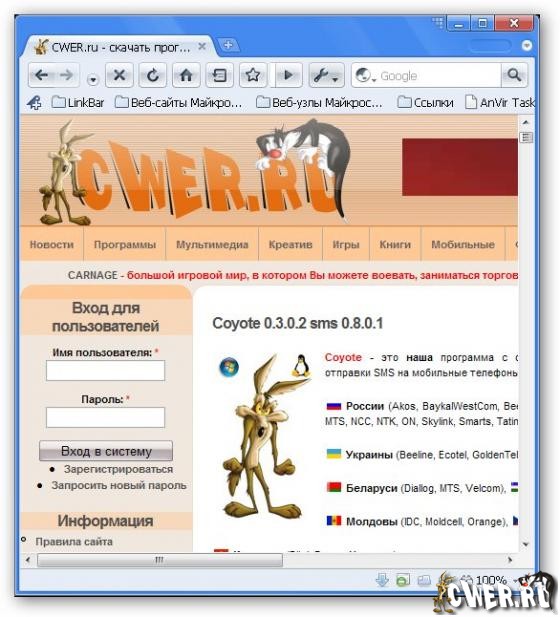
Task: Click the Windows logo icon in article
Action: [229, 367]
